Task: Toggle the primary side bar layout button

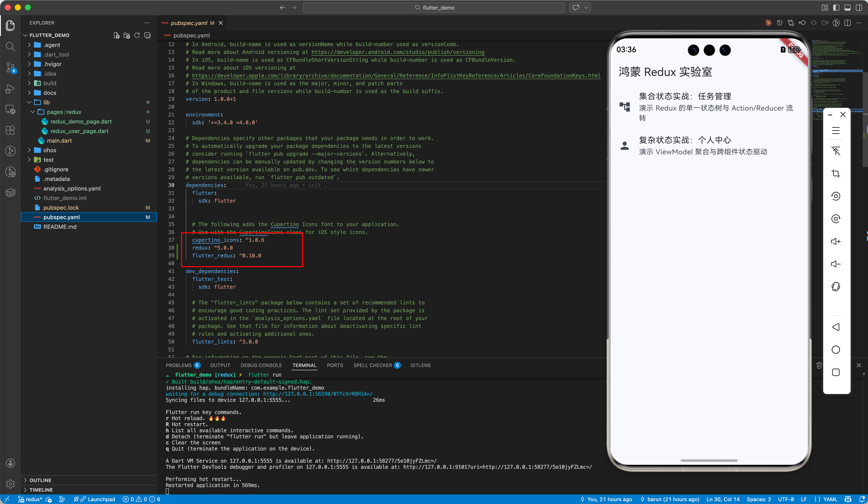Action: coord(836,8)
